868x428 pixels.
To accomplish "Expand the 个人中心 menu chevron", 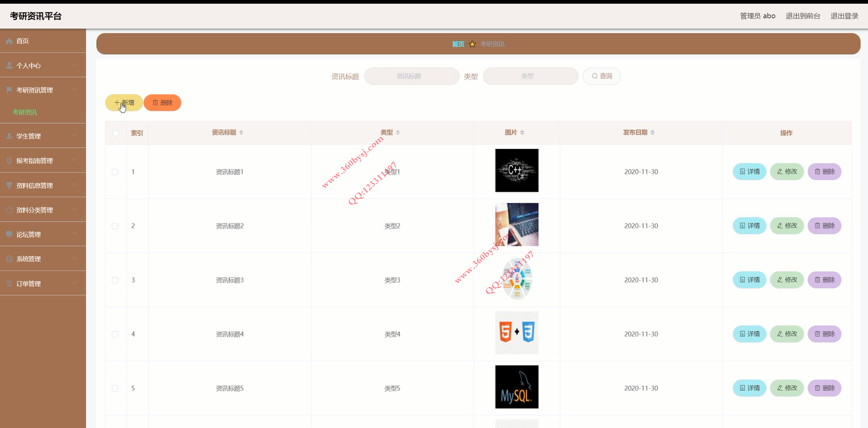I will point(75,65).
